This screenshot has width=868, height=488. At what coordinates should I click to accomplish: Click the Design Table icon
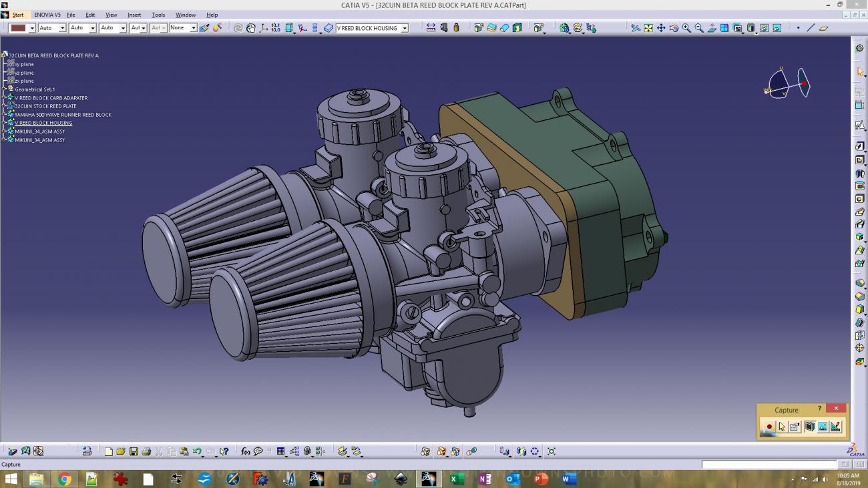click(x=280, y=451)
